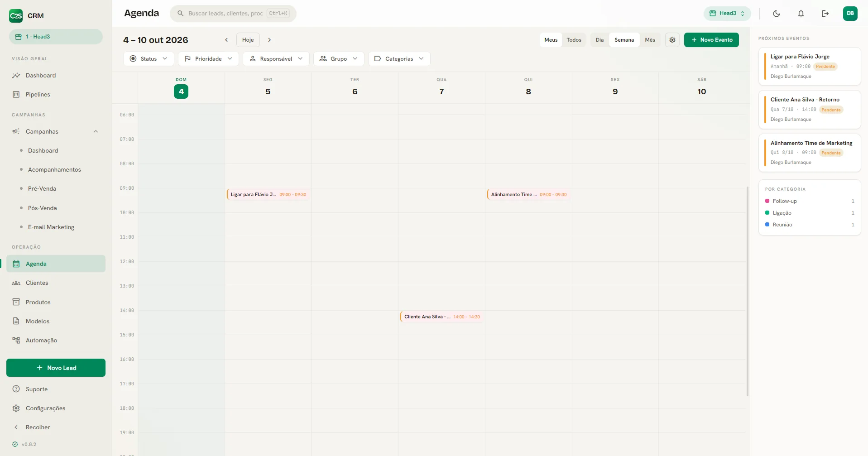The image size is (868, 456).
Task: Switch filter to Meus events
Action: click(x=551, y=40)
